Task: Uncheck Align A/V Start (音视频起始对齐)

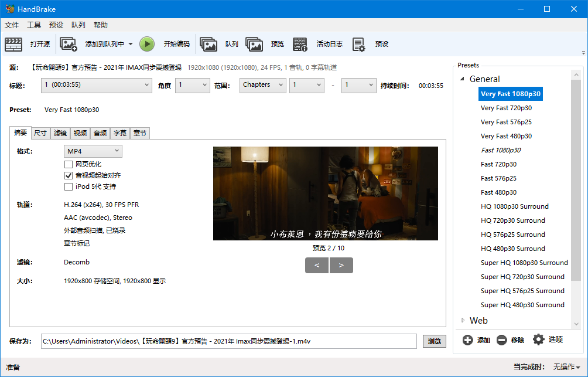Action: pyautogui.click(x=69, y=175)
